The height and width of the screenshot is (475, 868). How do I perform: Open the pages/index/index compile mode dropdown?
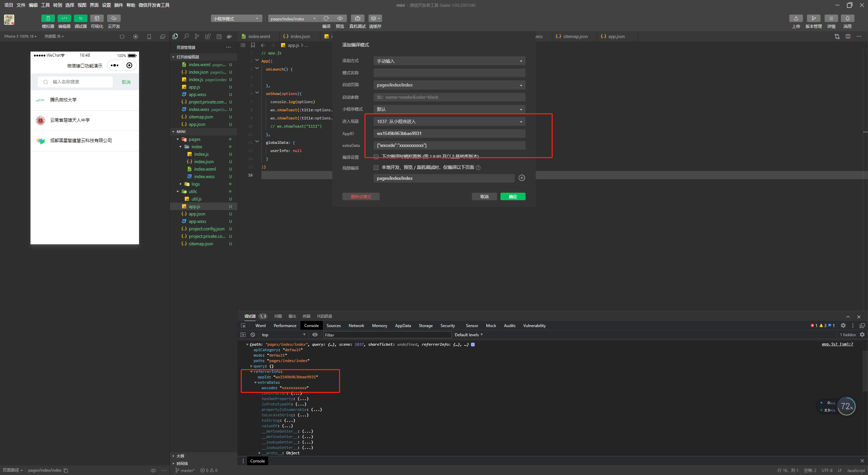pos(294,19)
